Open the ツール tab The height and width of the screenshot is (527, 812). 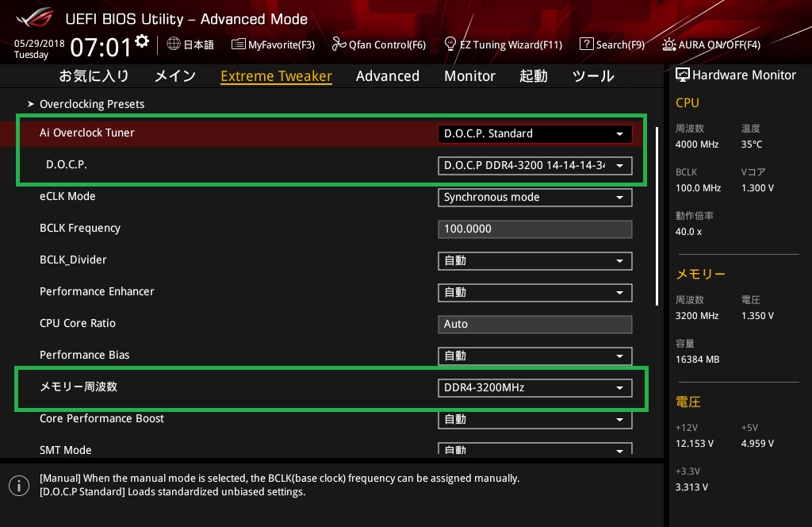(593, 76)
